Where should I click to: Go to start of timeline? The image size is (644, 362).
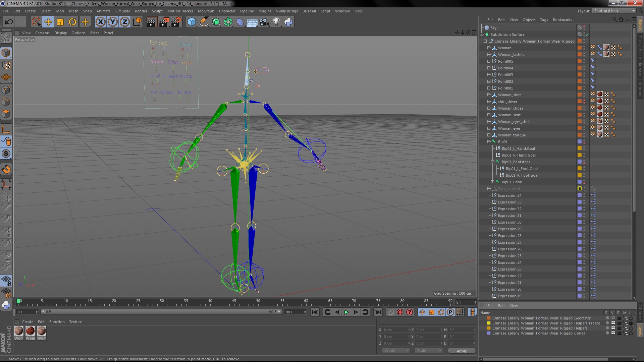pos(315,312)
